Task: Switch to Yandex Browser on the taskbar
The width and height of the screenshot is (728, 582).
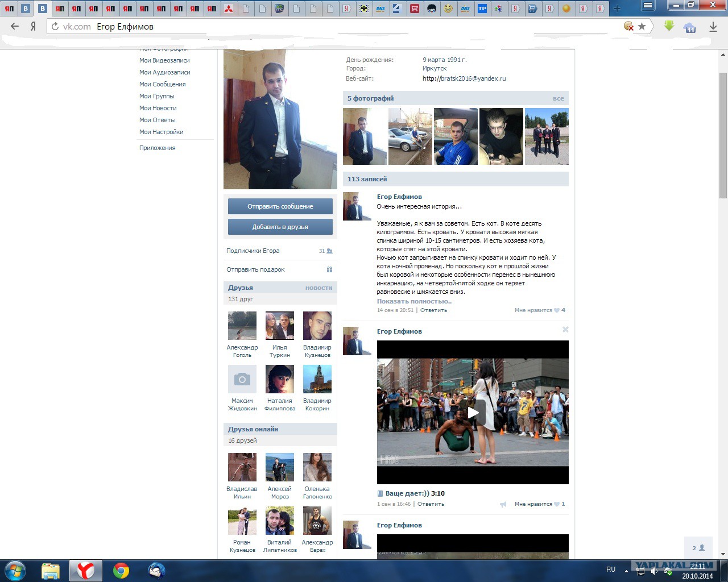Action: (x=86, y=570)
